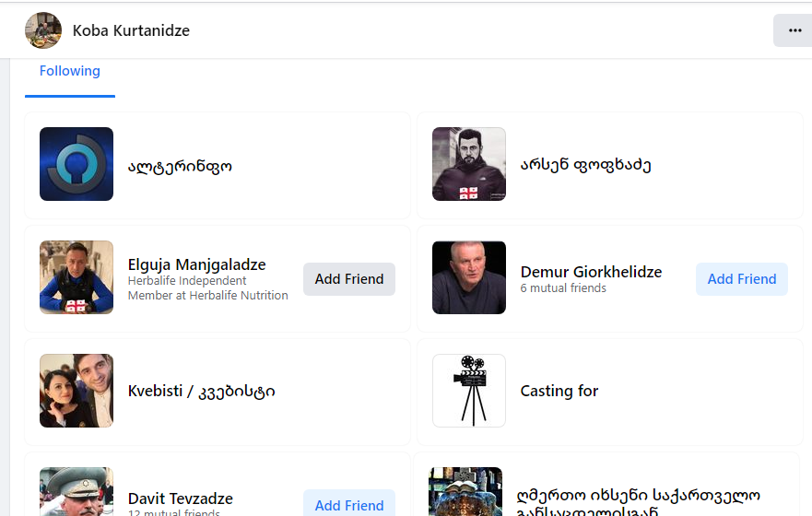Click the Herbalife Independent Member description text
The height and width of the screenshot is (516, 812).
(207, 288)
